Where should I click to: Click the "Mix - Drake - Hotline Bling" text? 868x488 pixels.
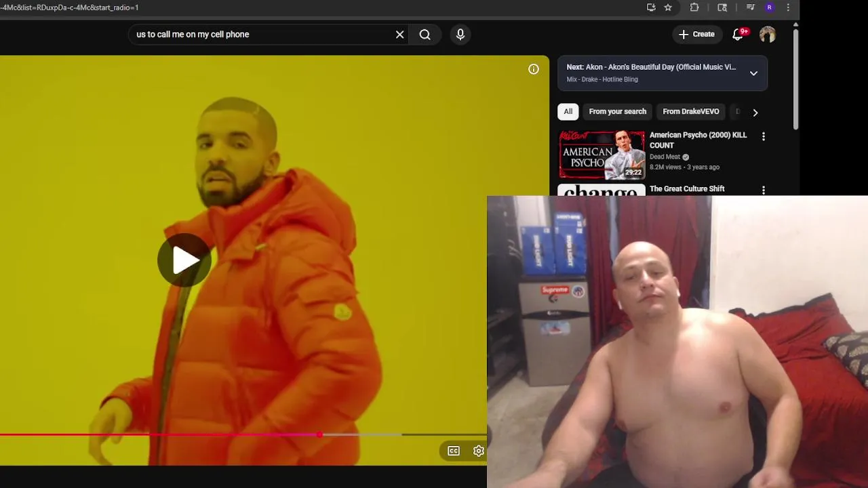(x=602, y=79)
